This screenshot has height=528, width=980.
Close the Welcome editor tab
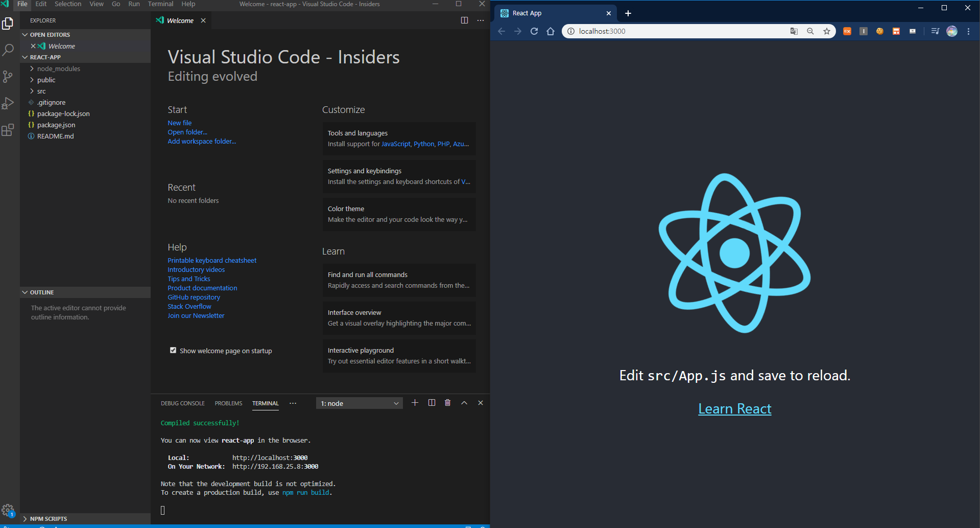tap(203, 20)
